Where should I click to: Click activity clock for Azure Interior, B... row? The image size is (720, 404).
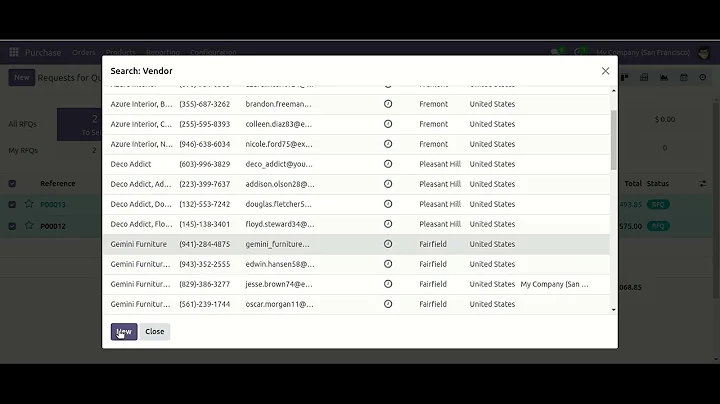pos(388,104)
